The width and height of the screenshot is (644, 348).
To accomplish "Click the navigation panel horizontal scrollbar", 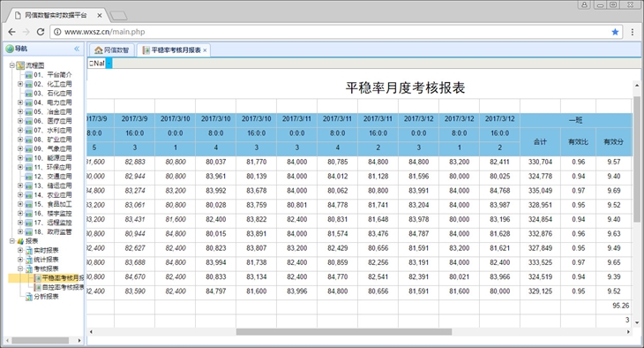I will tap(41, 341).
